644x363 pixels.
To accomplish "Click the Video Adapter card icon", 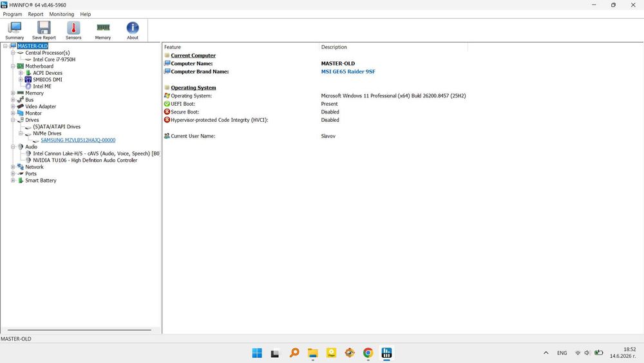I will click(20, 106).
